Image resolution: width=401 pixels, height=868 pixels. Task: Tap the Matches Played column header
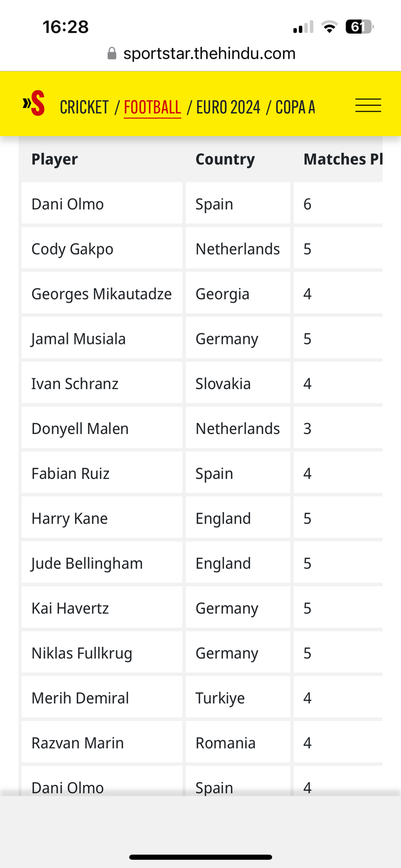[343, 159]
